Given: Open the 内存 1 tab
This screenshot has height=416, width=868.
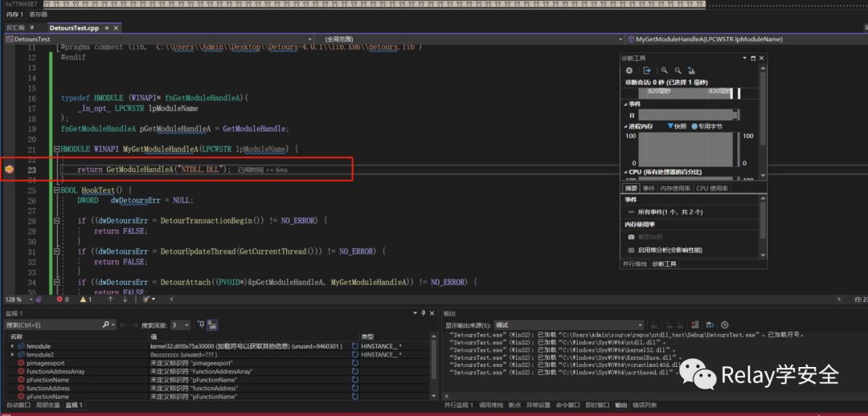Looking at the screenshot, I should [x=15, y=14].
